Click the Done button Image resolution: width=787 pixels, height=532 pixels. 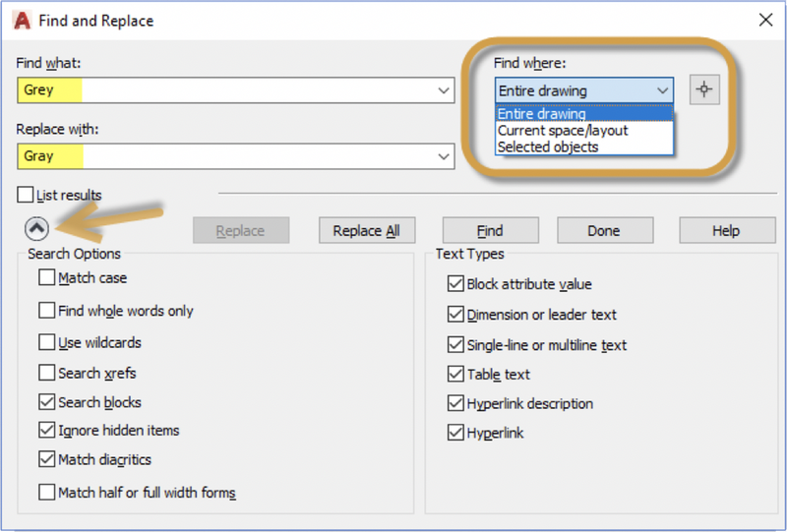pos(604,231)
